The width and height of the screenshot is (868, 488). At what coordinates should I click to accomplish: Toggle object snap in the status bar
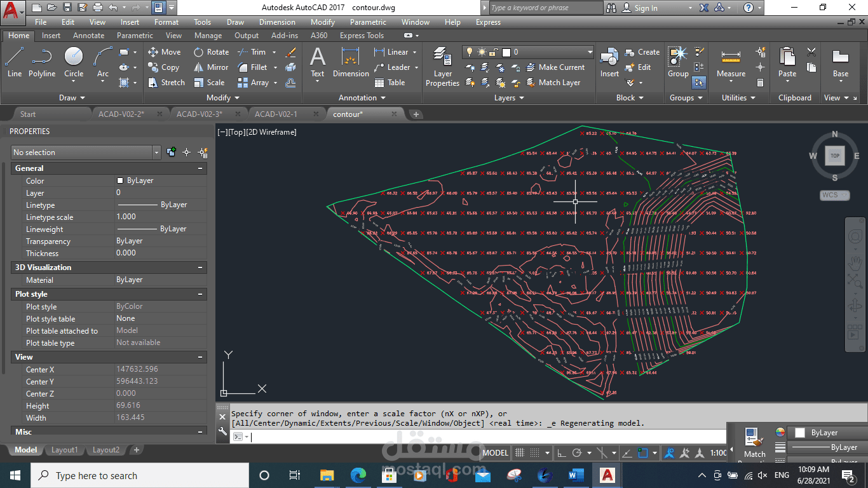pos(642,453)
